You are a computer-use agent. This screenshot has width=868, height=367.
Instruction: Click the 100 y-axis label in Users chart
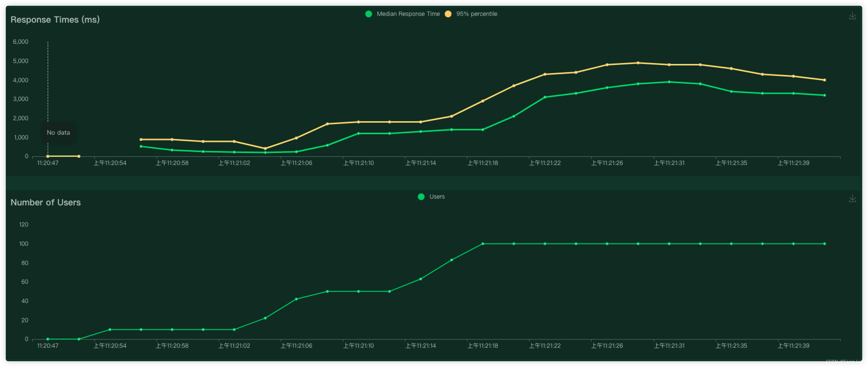(24, 244)
